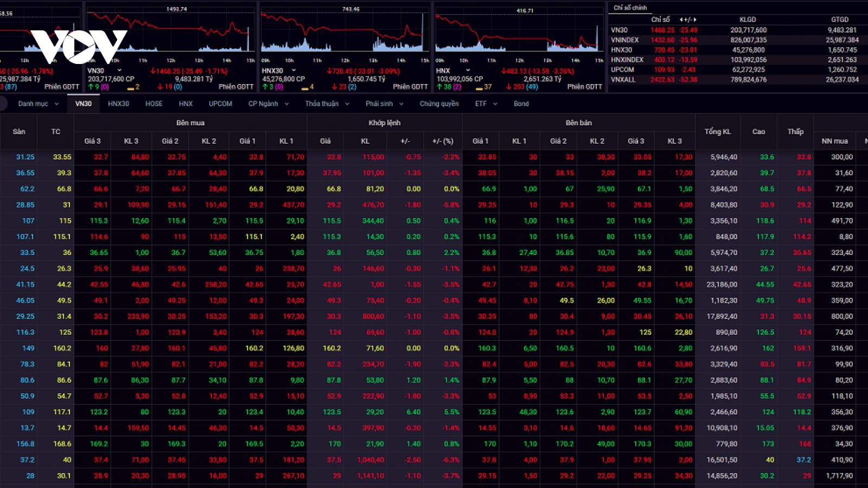Expand the CP Ngành dropdown
The height and width of the screenshot is (488, 868).
coord(287,104)
